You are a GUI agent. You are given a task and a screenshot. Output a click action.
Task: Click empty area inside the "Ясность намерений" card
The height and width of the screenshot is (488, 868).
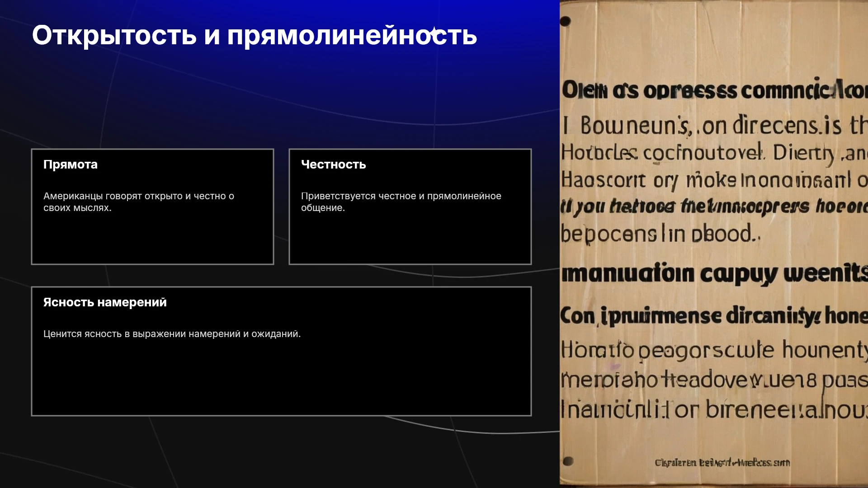click(x=281, y=380)
